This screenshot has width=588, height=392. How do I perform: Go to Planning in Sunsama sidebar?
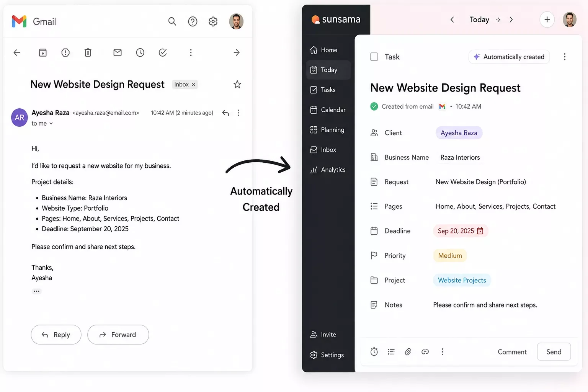point(328,130)
